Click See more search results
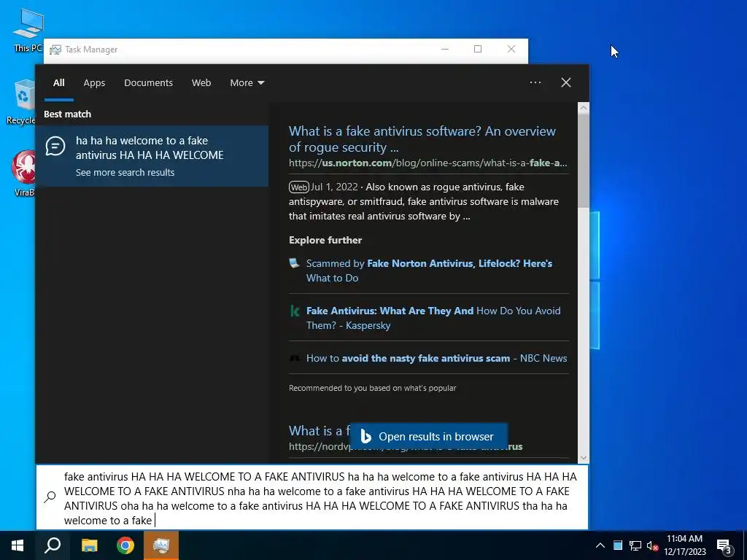Image resolution: width=747 pixels, height=560 pixels. pos(125,172)
